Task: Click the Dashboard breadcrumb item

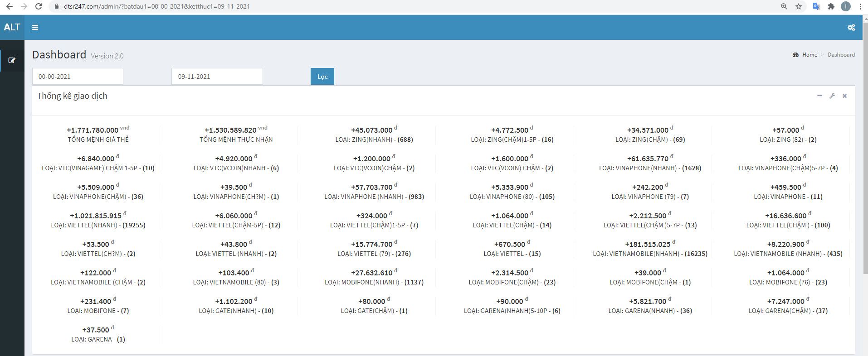Action: click(841, 55)
